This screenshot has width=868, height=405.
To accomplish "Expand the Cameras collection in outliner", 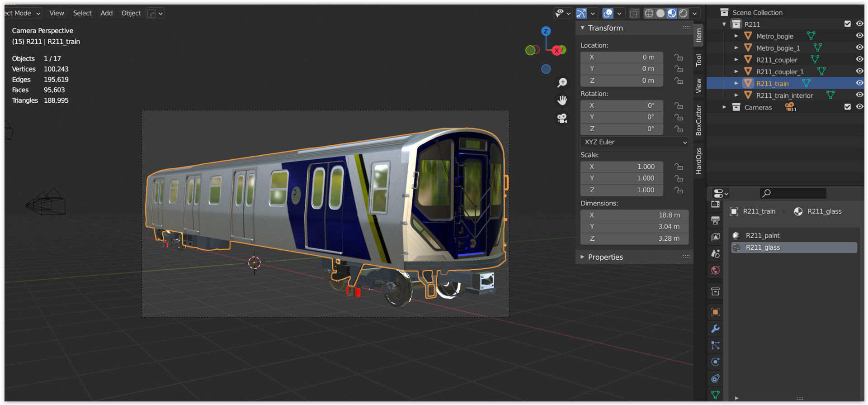I will (724, 107).
